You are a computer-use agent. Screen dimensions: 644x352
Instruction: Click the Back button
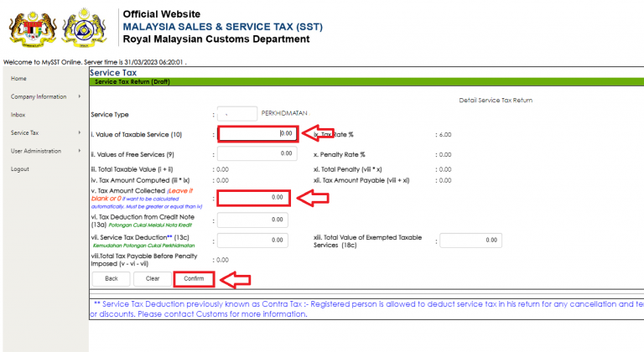pos(111,278)
